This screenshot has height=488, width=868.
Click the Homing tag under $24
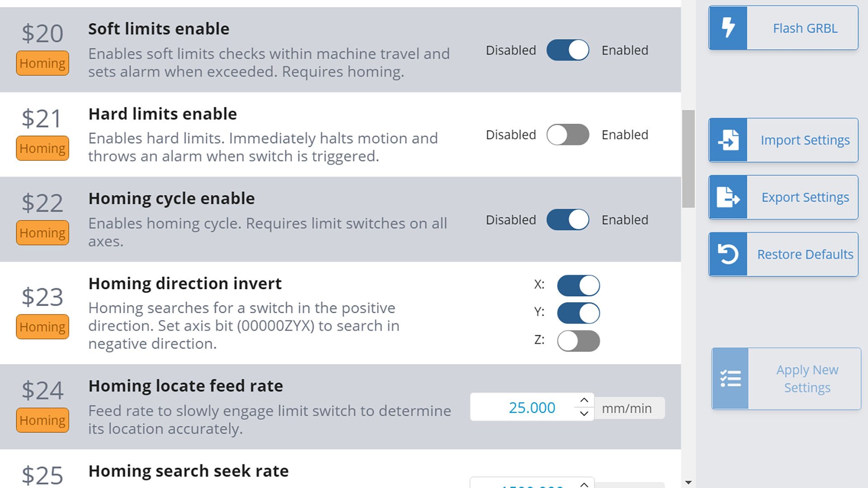(42, 420)
